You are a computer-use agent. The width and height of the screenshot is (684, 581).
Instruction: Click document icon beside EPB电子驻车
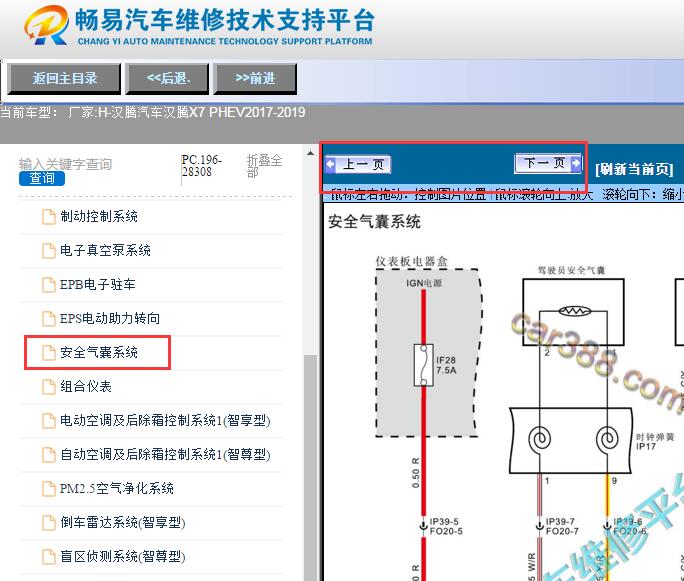[48, 285]
